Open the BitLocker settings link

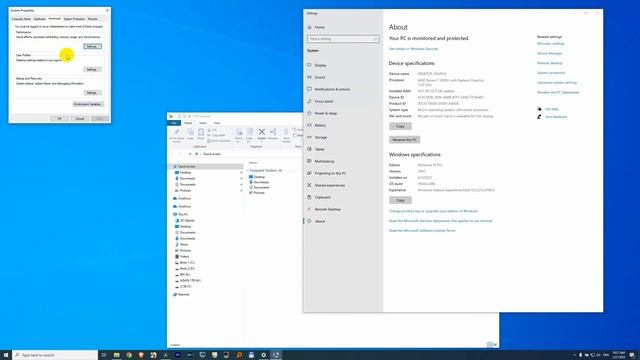click(551, 44)
